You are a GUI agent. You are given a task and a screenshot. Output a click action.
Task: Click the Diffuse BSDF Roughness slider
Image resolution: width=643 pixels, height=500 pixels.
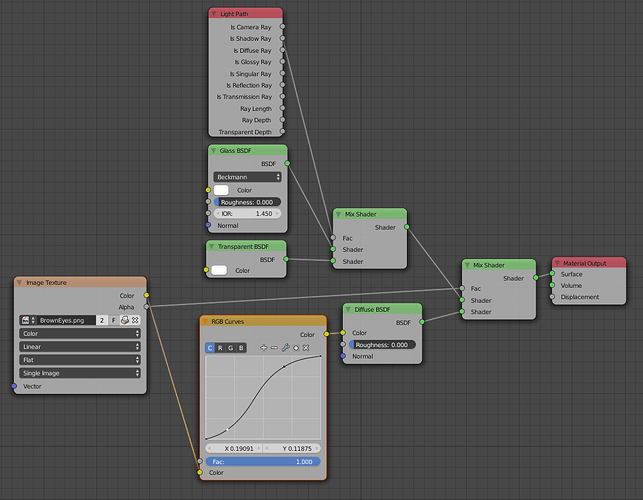click(x=382, y=345)
